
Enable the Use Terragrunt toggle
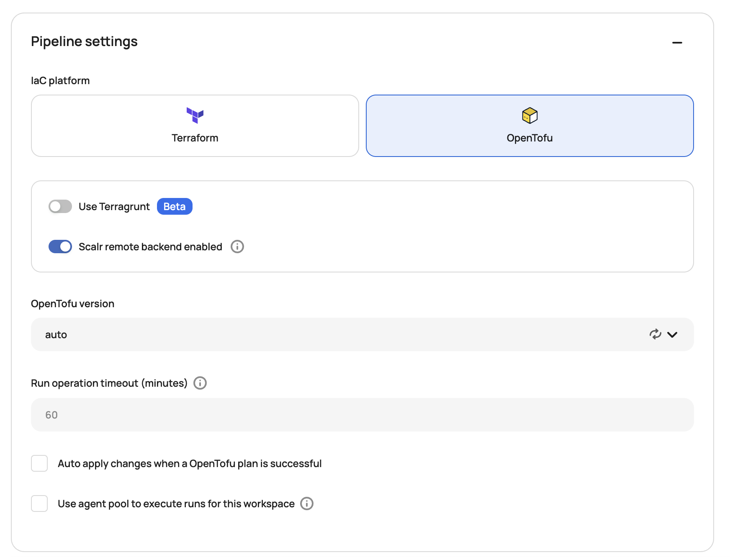60,206
